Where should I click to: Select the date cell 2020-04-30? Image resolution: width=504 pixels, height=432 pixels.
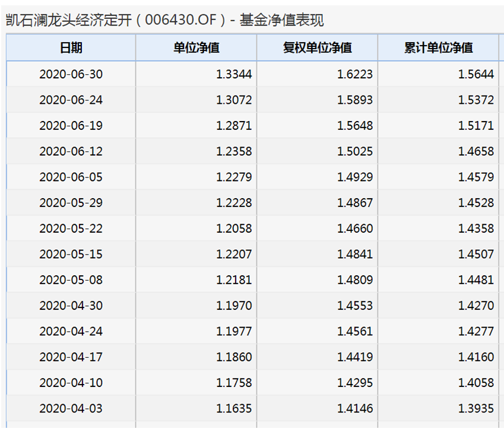pos(71,306)
